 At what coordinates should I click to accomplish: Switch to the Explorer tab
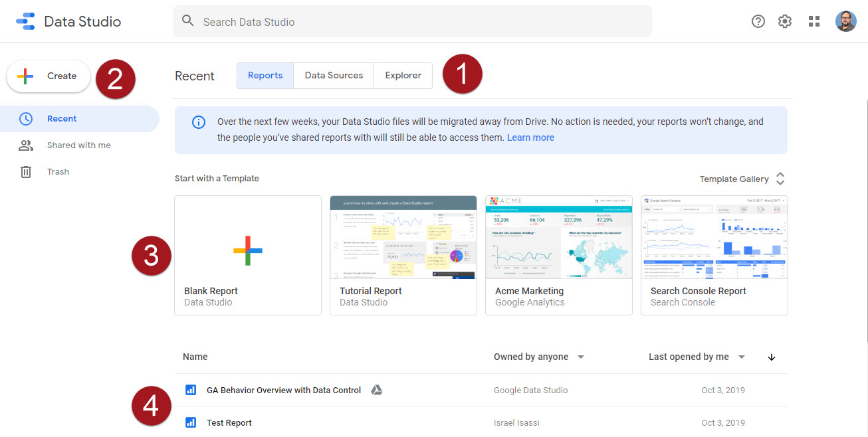tap(403, 76)
